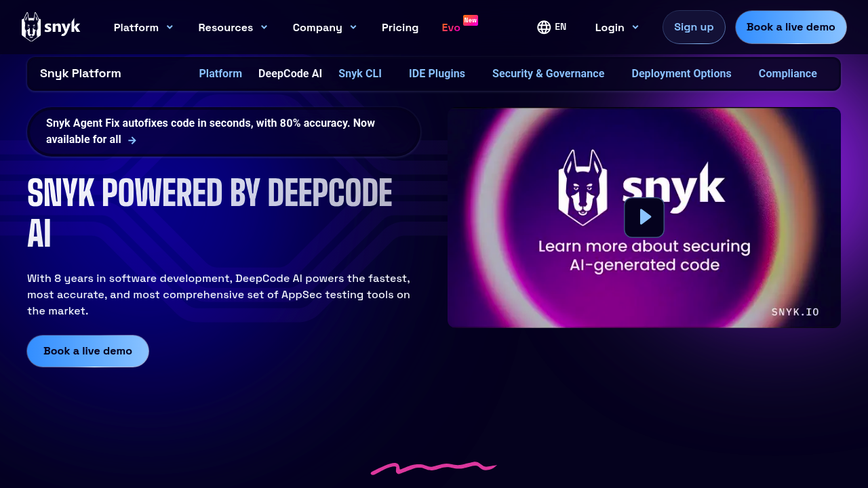Image resolution: width=868 pixels, height=488 pixels.
Task: Click the globe language icon
Action: [x=544, y=27]
